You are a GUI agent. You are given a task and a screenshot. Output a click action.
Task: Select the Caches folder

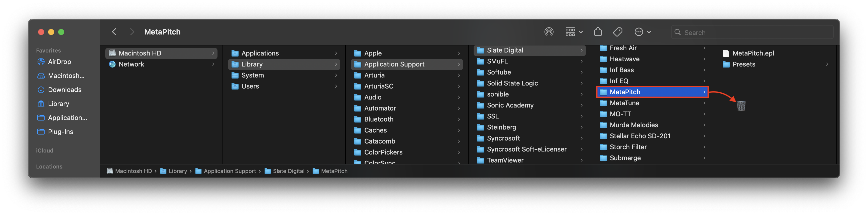[x=406, y=130]
